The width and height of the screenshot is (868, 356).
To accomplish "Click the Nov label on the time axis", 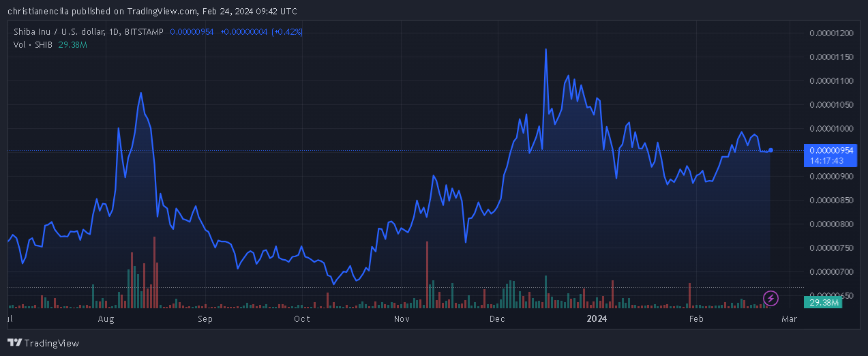I will click(x=402, y=318).
